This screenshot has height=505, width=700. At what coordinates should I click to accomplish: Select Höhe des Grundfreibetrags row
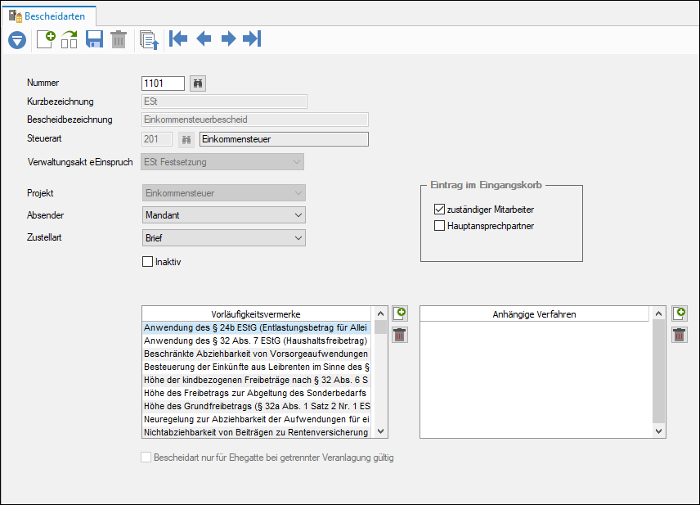click(256, 406)
